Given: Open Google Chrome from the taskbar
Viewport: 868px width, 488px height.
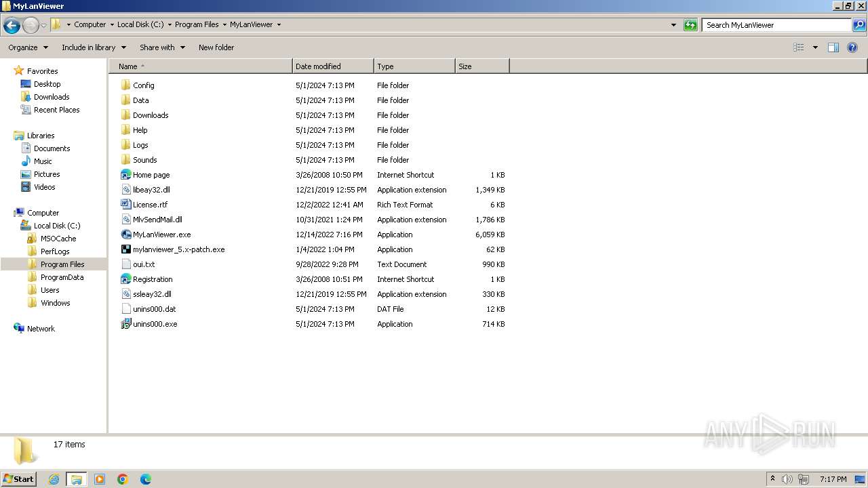Looking at the screenshot, I should pyautogui.click(x=123, y=479).
